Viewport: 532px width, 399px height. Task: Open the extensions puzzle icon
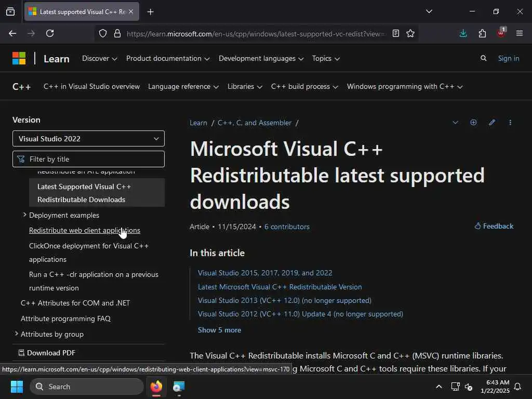point(482,33)
